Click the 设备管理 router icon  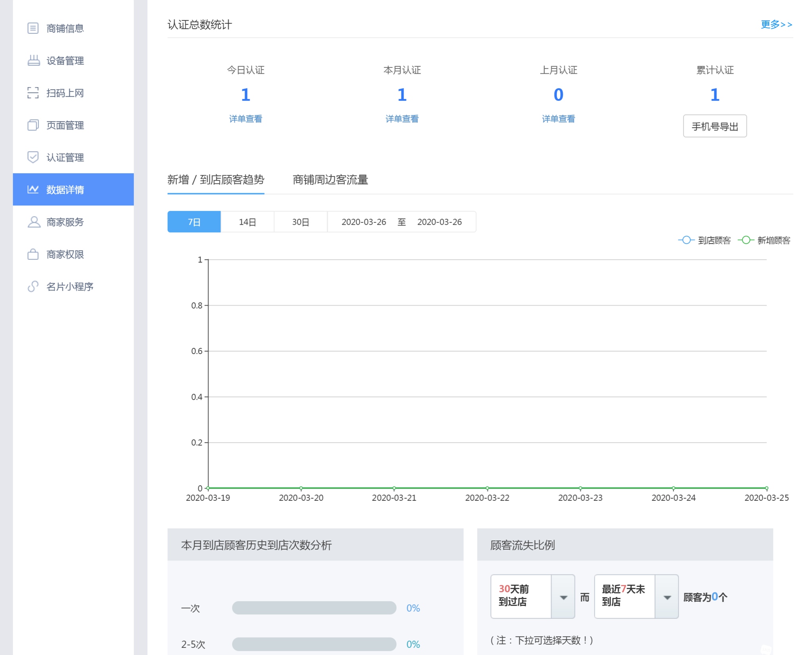point(33,60)
